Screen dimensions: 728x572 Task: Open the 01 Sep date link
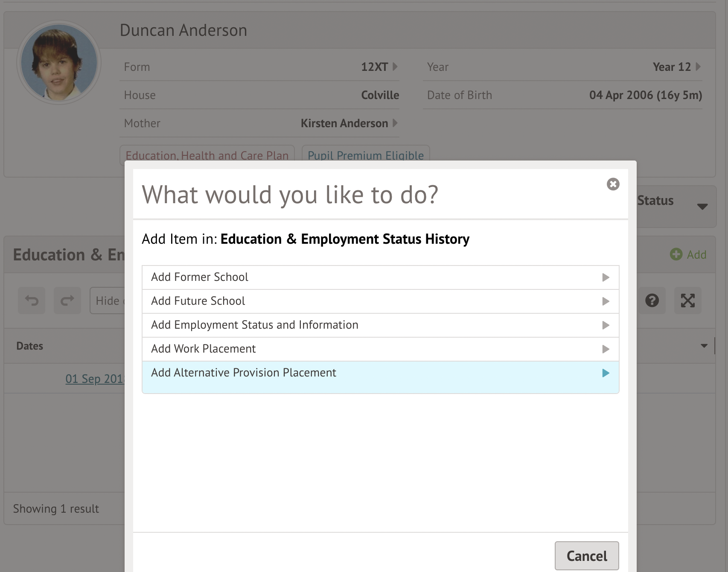click(x=94, y=379)
